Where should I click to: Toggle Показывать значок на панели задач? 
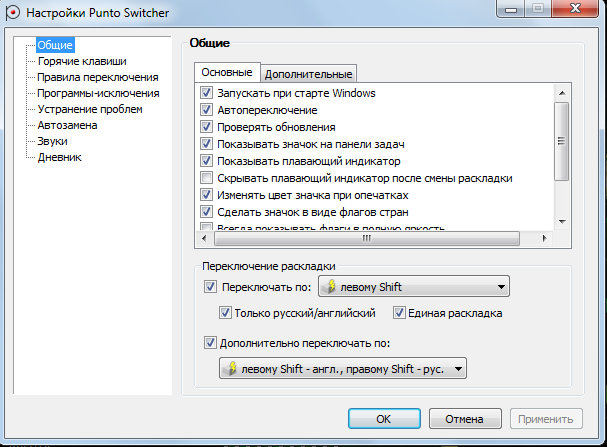206,144
